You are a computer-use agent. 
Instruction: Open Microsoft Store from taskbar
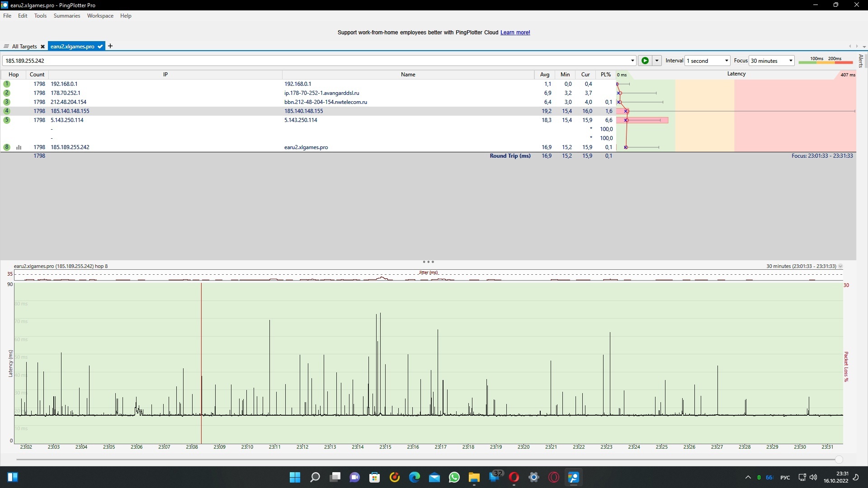point(374,477)
